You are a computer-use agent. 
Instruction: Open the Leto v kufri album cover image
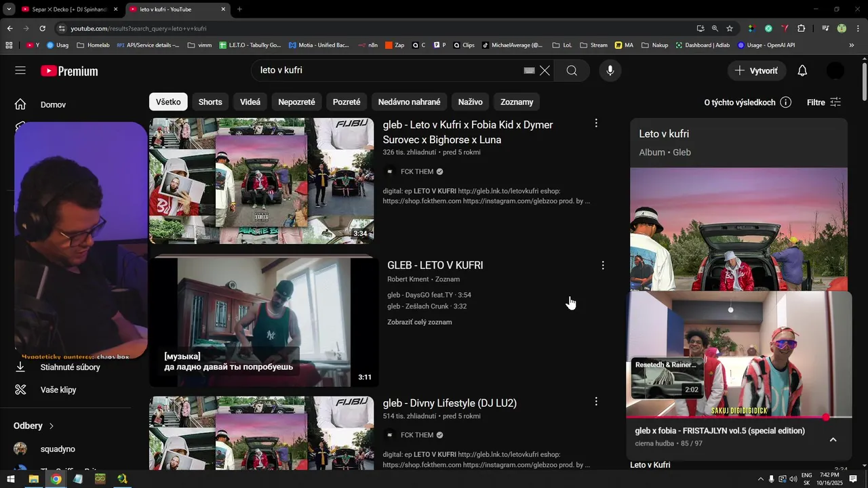[x=738, y=229]
